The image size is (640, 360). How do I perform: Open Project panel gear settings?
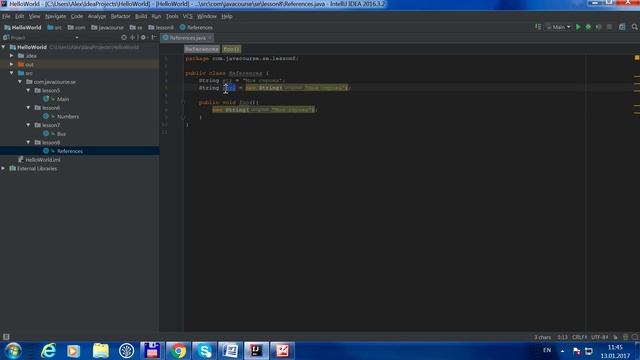(143, 37)
